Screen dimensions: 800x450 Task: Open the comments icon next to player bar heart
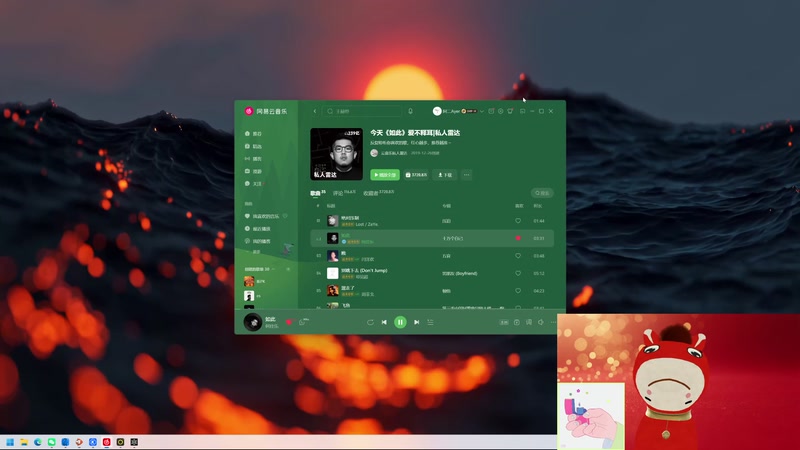[303, 322]
